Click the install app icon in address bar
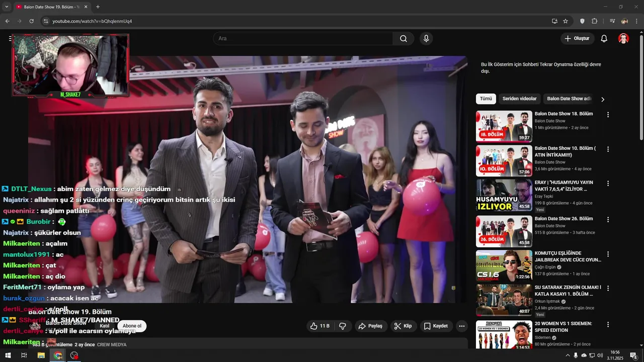This screenshot has width=644, height=362. 554,21
